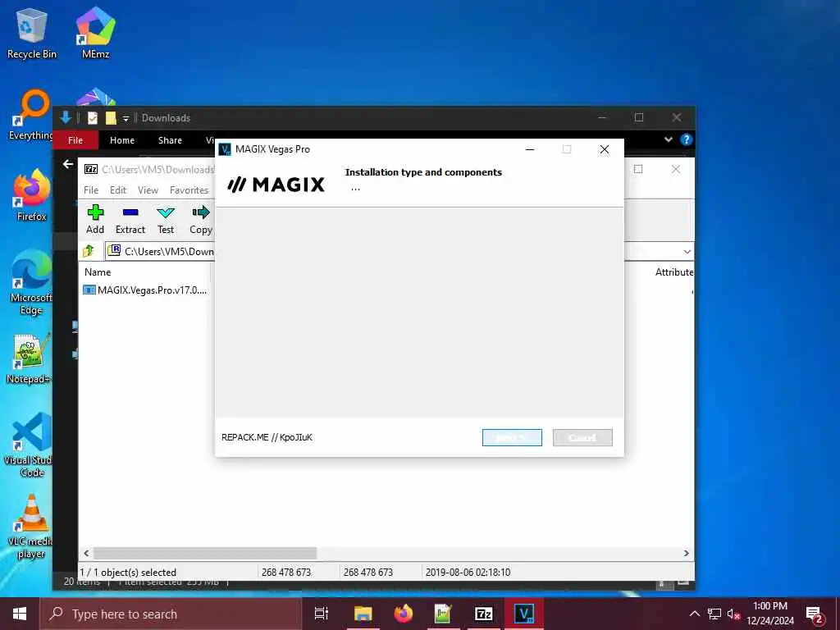Open Task View from the taskbar
Viewport: 840px width, 630px height.
[x=322, y=614]
